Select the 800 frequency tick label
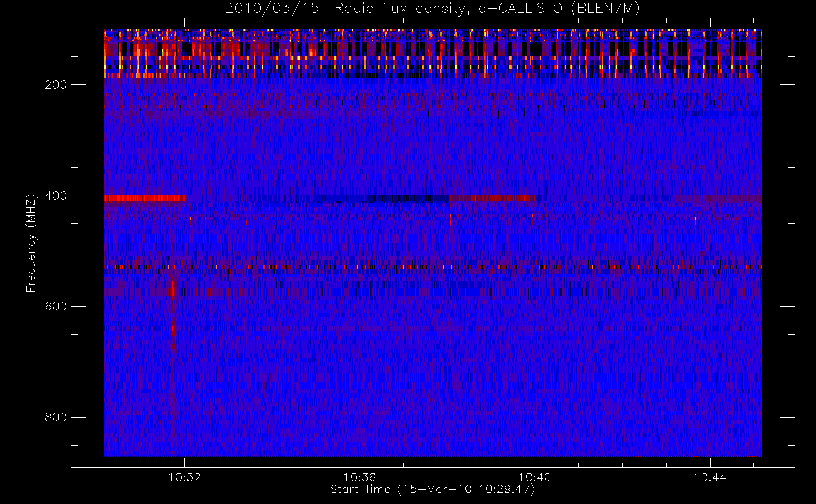 tap(55, 417)
